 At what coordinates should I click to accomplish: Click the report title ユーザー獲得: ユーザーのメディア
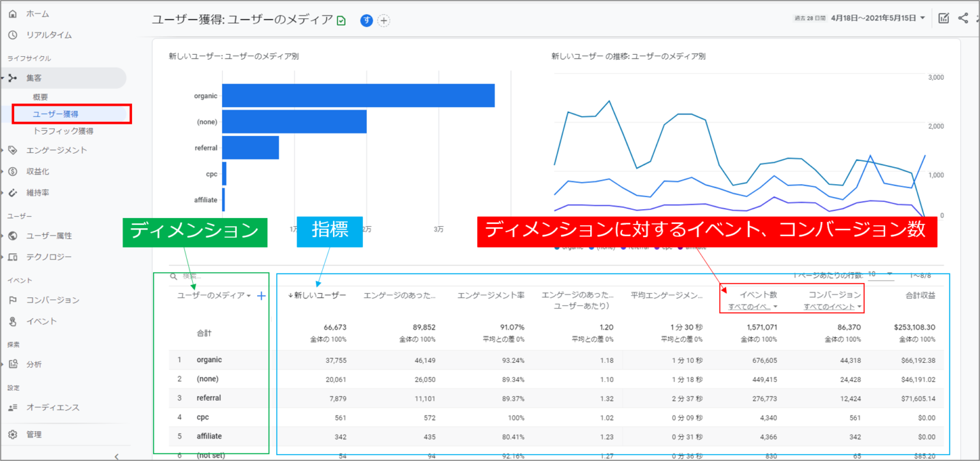tap(242, 20)
